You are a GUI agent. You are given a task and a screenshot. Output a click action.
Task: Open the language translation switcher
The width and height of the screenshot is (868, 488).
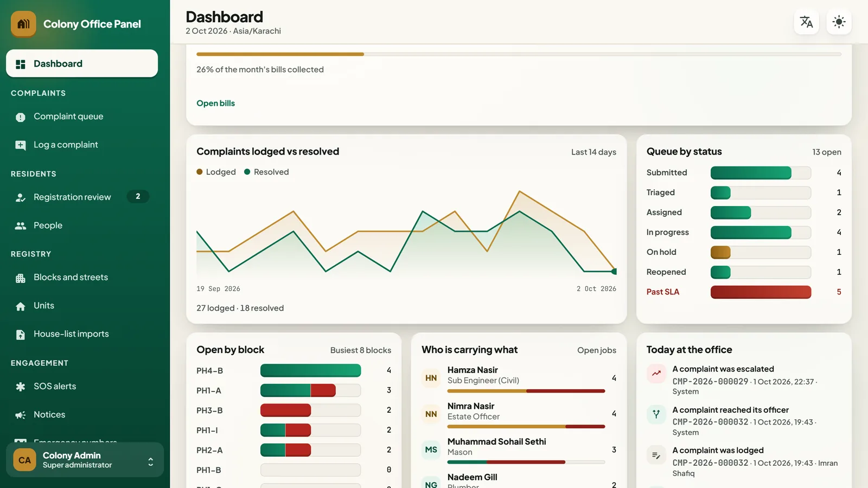point(806,22)
